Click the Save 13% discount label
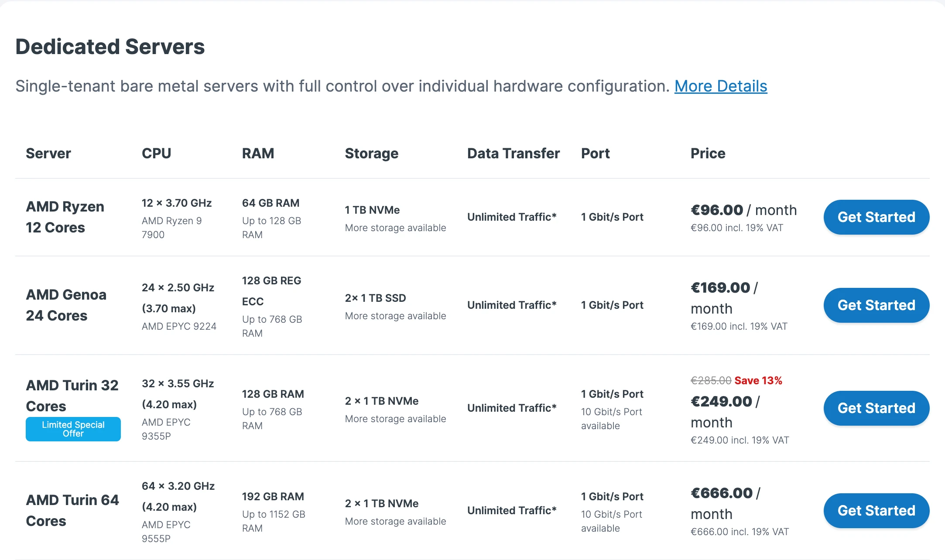The height and width of the screenshot is (560, 945). [x=758, y=381]
